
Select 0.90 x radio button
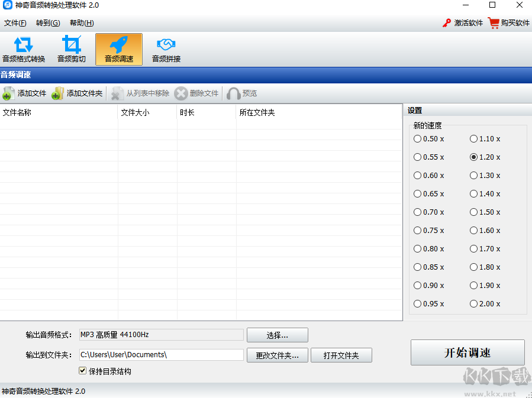pos(417,285)
